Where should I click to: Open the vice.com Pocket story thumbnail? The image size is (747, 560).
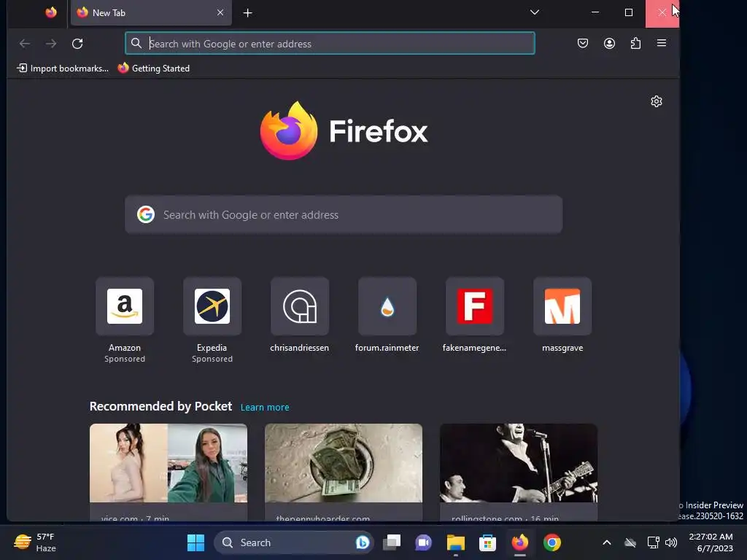[169, 463]
